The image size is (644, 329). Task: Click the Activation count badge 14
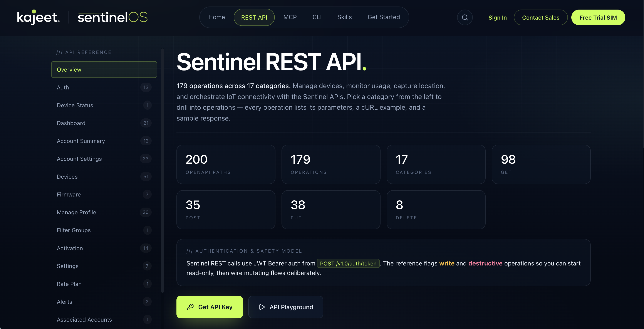(146, 248)
